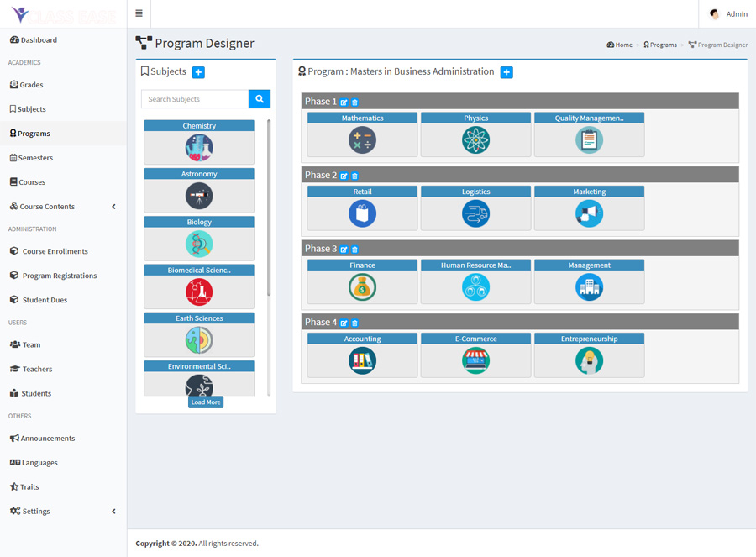This screenshot has width=756, height=557.
Task: Click the Finance coin icon
Action: (x=362, y=286)
